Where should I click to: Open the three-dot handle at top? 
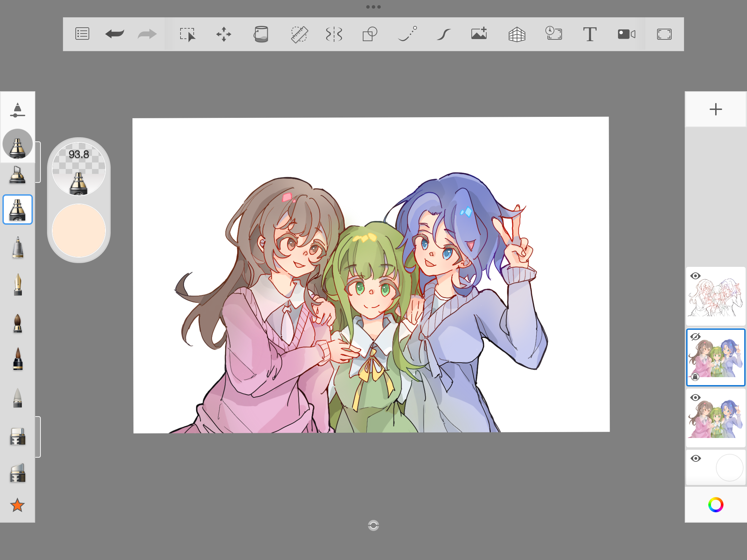373,7
